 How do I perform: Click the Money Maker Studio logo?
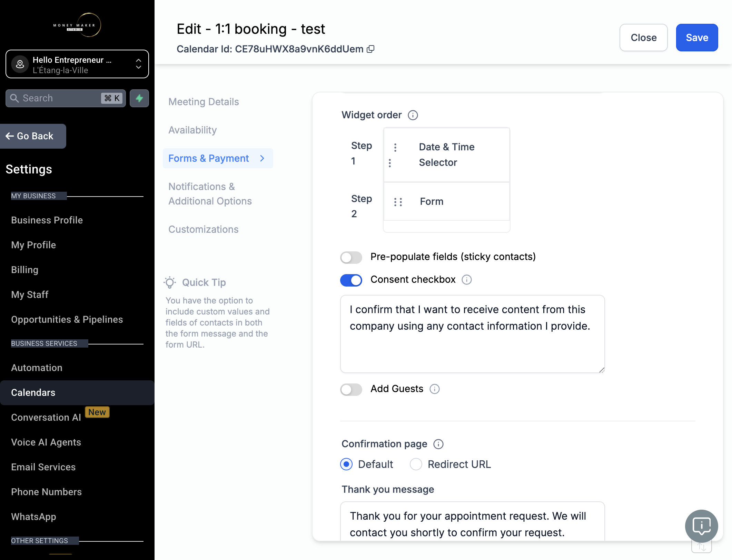77,25
